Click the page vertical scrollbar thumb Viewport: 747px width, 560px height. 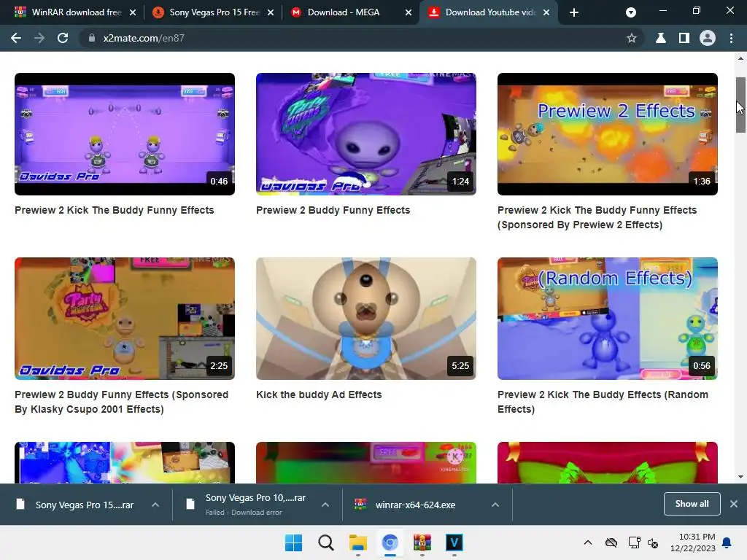click(x=740, y=105)
